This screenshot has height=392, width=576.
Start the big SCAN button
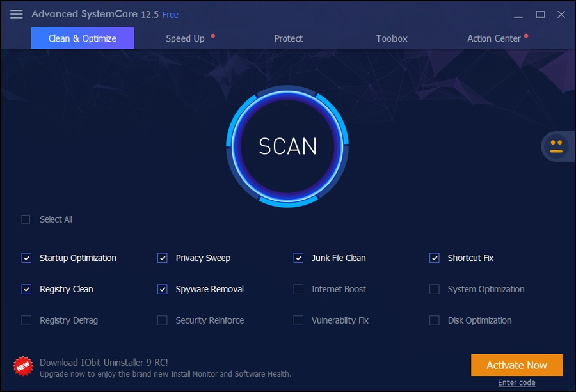(287, 146)
